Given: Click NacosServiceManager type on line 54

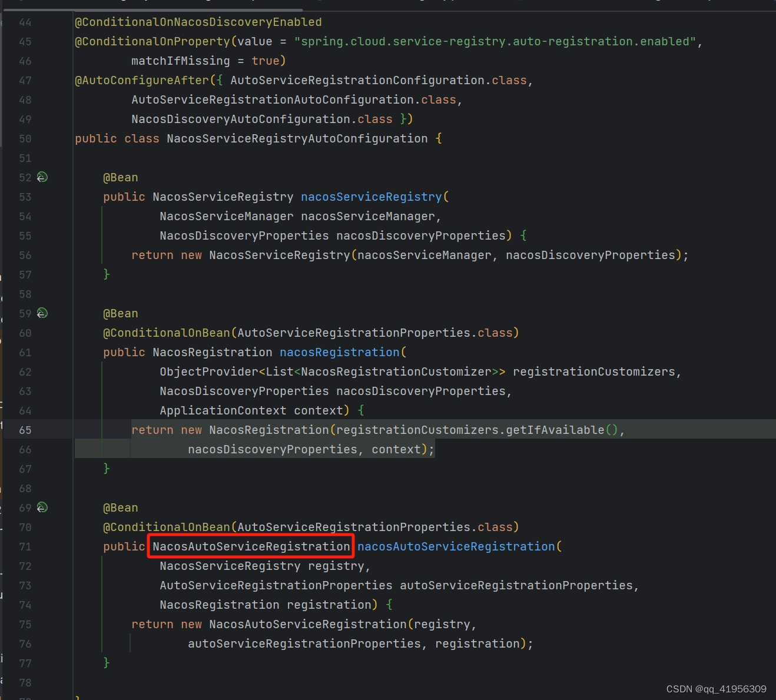Looking at the screenshot, I should (227, 216).
